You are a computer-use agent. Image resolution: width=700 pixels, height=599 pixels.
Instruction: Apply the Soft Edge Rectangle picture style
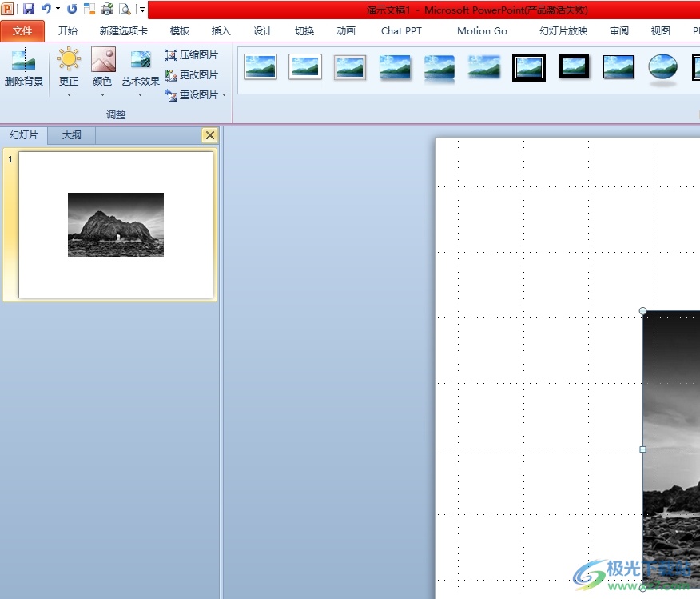point(484,67)
